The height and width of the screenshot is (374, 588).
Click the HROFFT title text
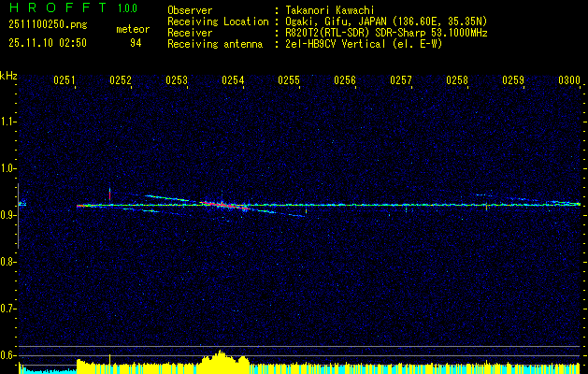tap(58, 7)
